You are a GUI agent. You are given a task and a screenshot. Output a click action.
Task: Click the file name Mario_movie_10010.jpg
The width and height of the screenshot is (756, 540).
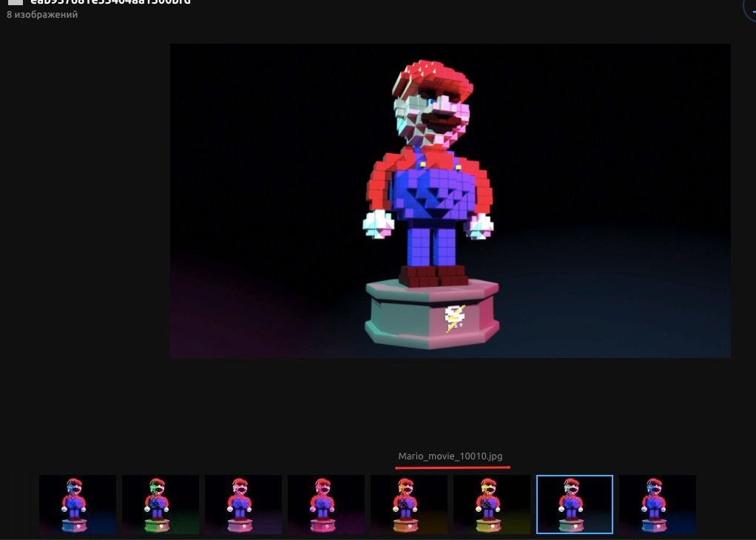pos(450,456)
